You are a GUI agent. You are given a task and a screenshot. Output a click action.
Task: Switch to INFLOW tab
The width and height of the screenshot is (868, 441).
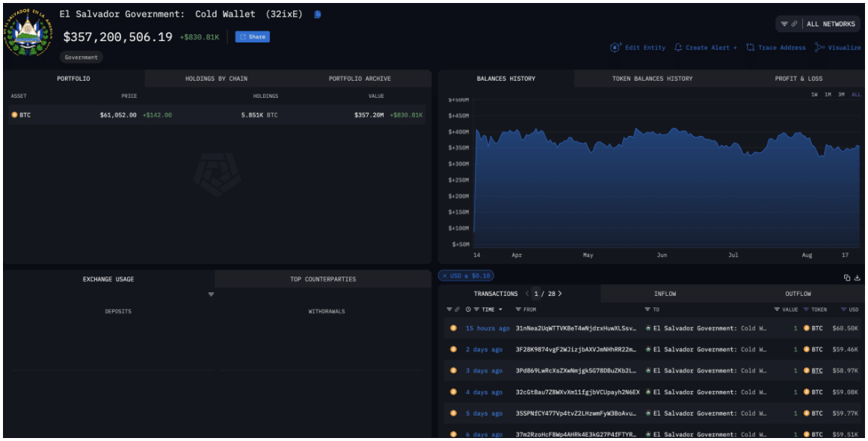(665, 294)
